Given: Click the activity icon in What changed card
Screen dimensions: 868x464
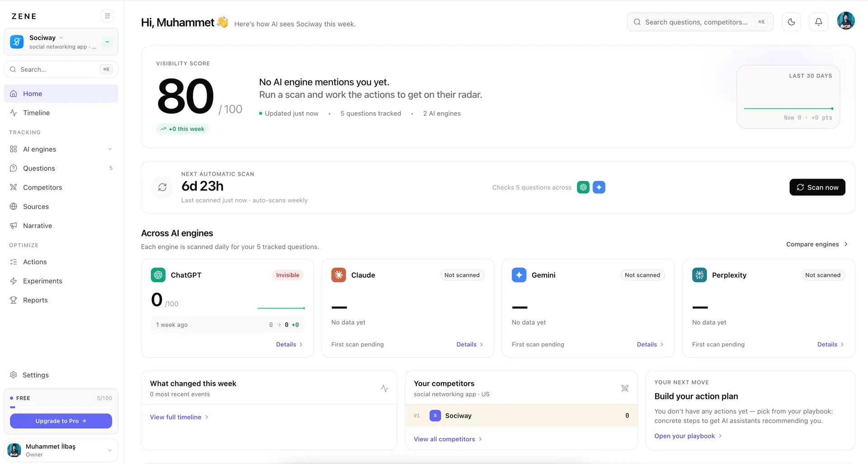Looking at the screenshot, I should click(x=384, y=388).
